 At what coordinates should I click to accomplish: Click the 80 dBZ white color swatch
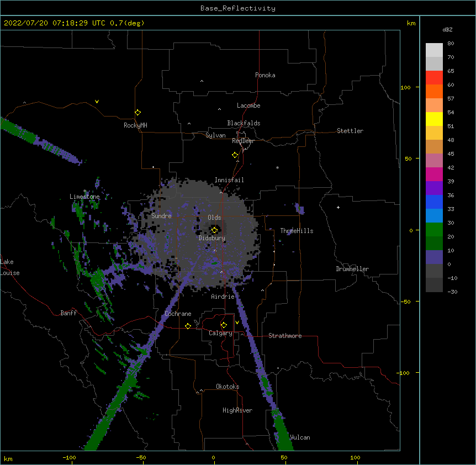click(434, 50)
